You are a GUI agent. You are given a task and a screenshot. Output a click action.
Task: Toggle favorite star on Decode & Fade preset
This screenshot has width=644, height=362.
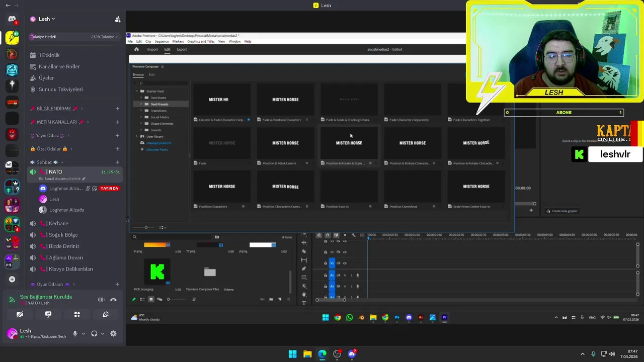pyautogui.click(x=249, y=120)
